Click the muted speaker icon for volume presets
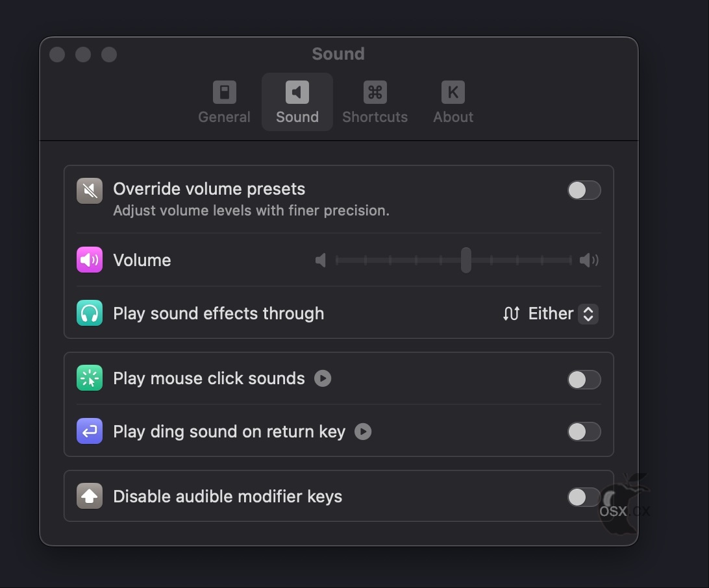Image resolution: width=709 pixels, height=588 pixels. click(x=89, y=190)
